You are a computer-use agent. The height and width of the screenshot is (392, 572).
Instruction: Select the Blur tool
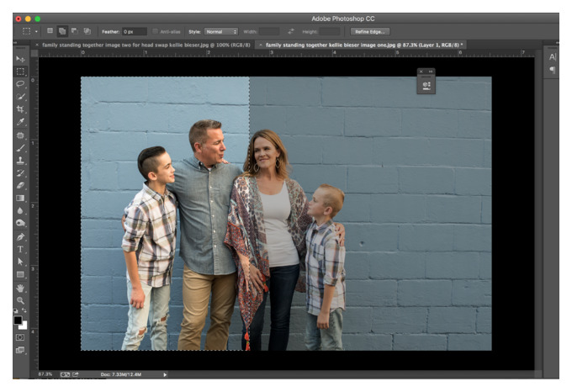20,210
